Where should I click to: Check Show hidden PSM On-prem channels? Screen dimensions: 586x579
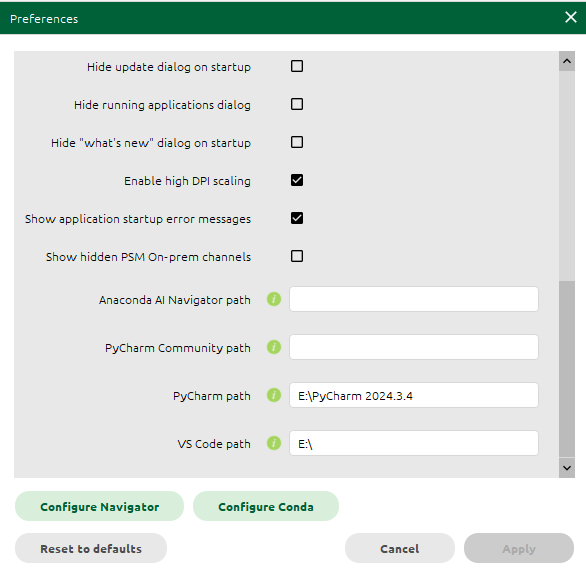tap(297, 256)
